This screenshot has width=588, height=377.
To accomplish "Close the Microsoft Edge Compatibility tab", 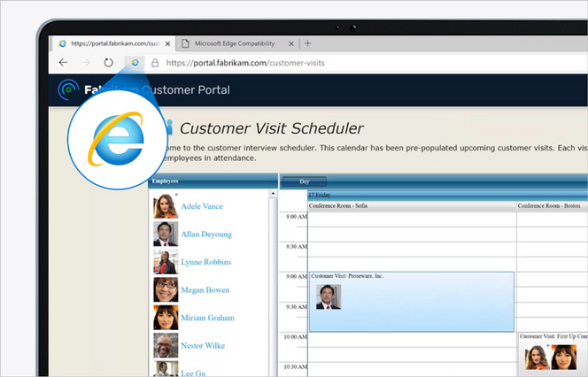I will (291, 44).
